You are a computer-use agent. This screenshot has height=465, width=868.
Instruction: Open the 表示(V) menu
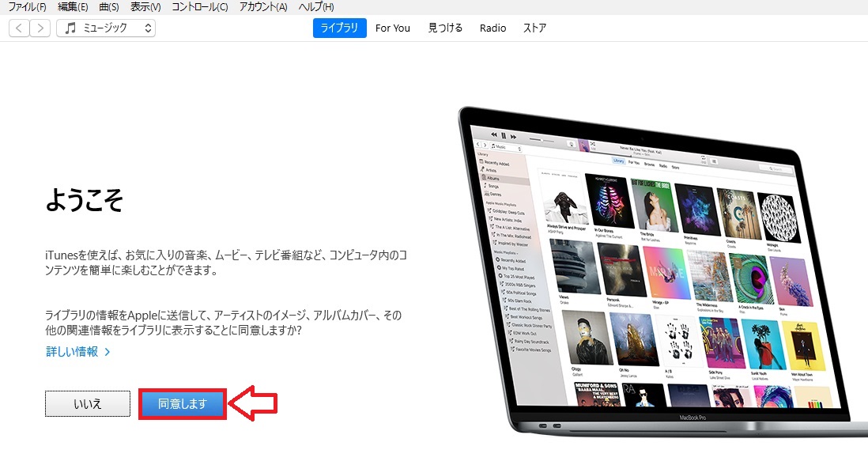pyautogui.click(x=145, y=7)
